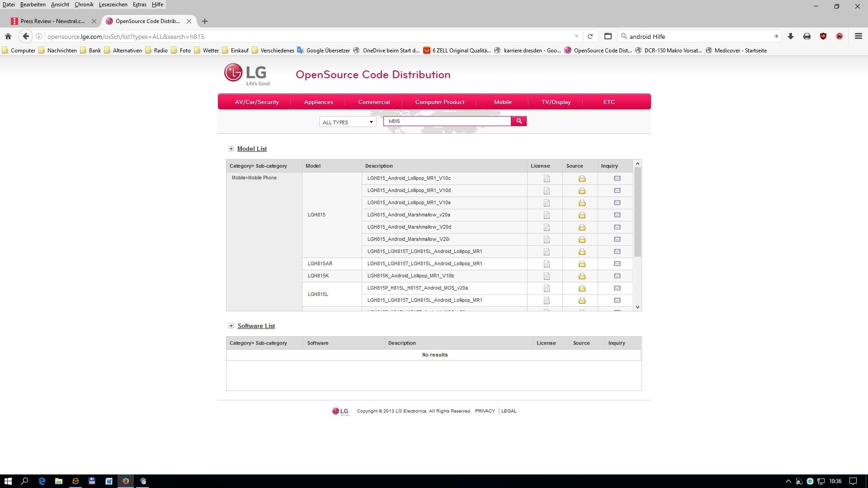868x488 pixels.
Task: Download source for LGH815P_H815L_H815T_Android_MOS_v20a
Action: 582,288
